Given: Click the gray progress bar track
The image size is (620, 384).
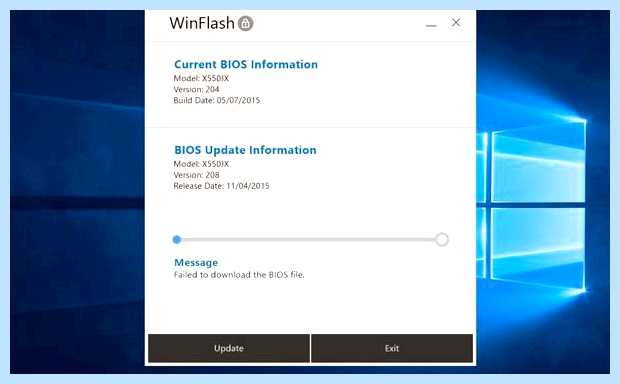Looking at the screenshot, I should point(308,240).
